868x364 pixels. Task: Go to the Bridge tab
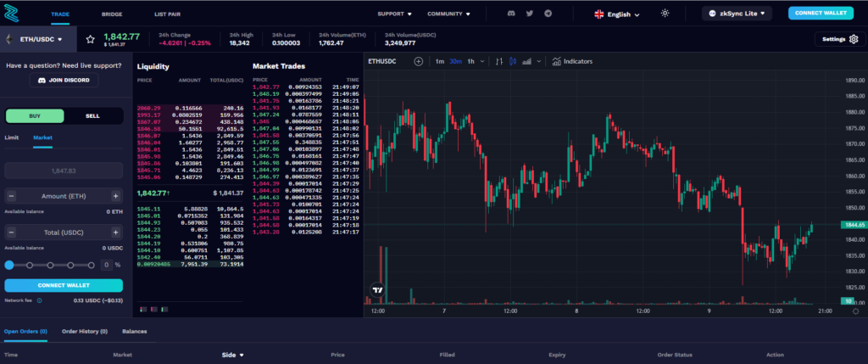112,14
